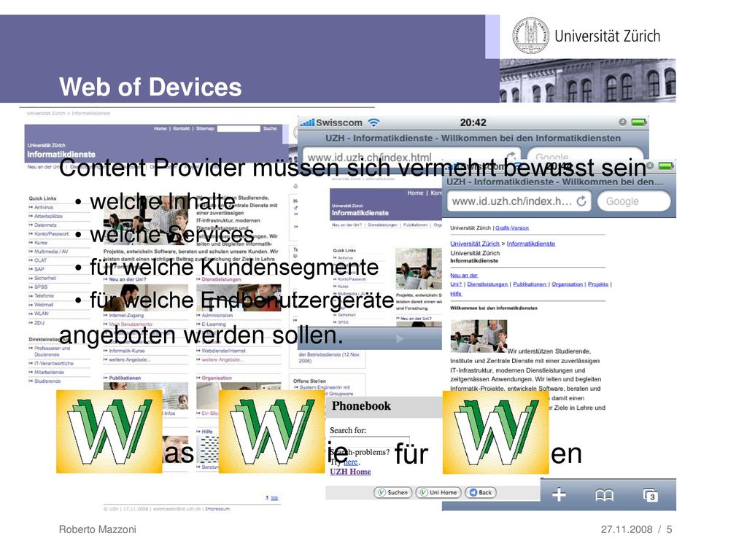This screenshot has height=560, width=747.
Task: Click the Universität Zürich seal logo
Action: [x=530, y=36]
